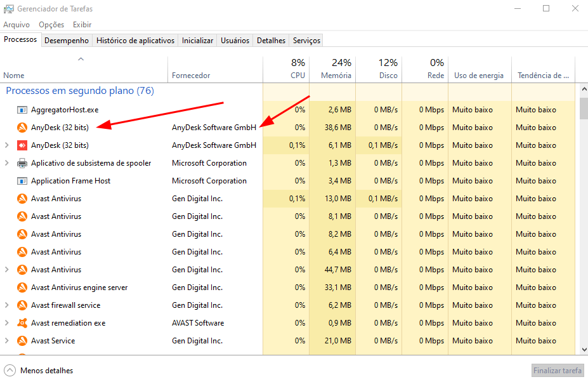Click Microsoft Corporation in the spooler row

[x=209, y=163]
